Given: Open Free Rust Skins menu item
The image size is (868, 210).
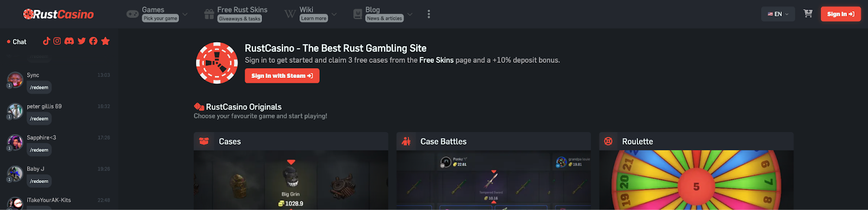Looking at the screenshot, I should click(x=236, y=14).
